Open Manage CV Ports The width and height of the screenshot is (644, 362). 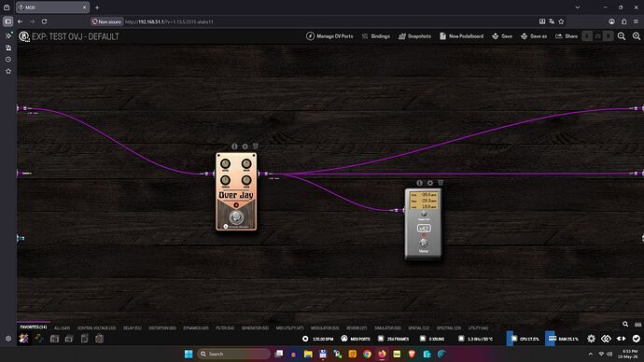tap(329, 36)
